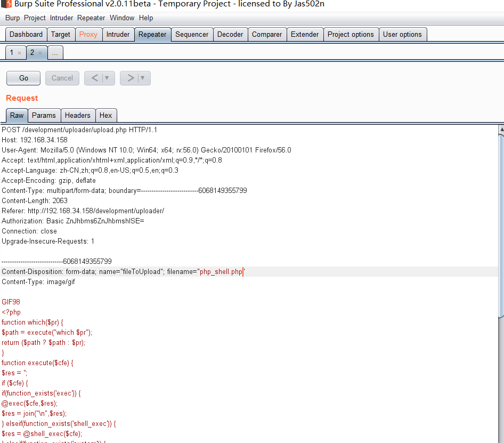Image resolution: width=504 pixels, height=443 pixels.
Task: Click the Request section heading
Action: click(22, 98)
